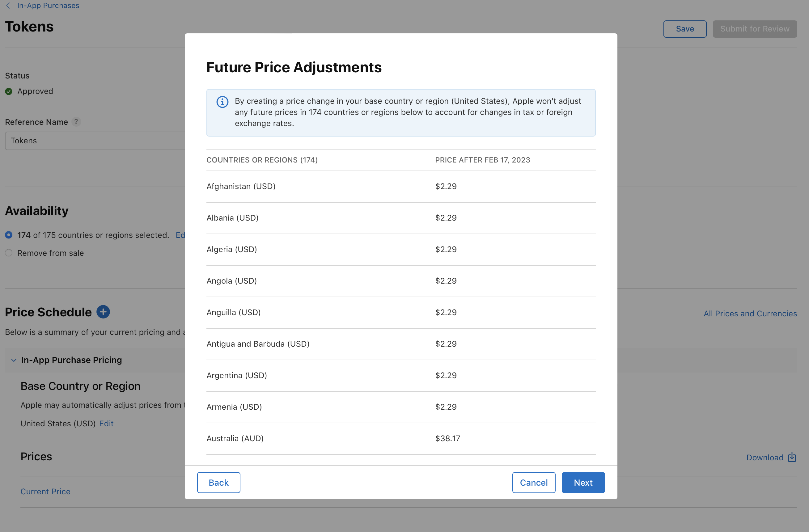Click the plus icon next to Price Schedule
Image resolution: width=809 pixels, height=532 pixels.
click(x=103, y=312)
